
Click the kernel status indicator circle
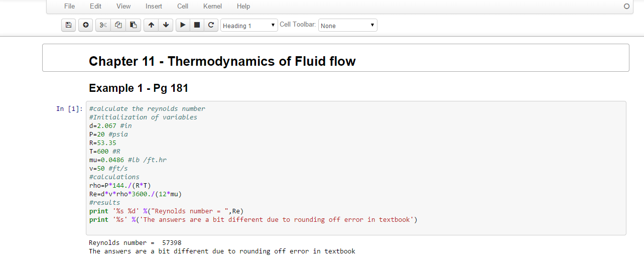click(626, 7)
